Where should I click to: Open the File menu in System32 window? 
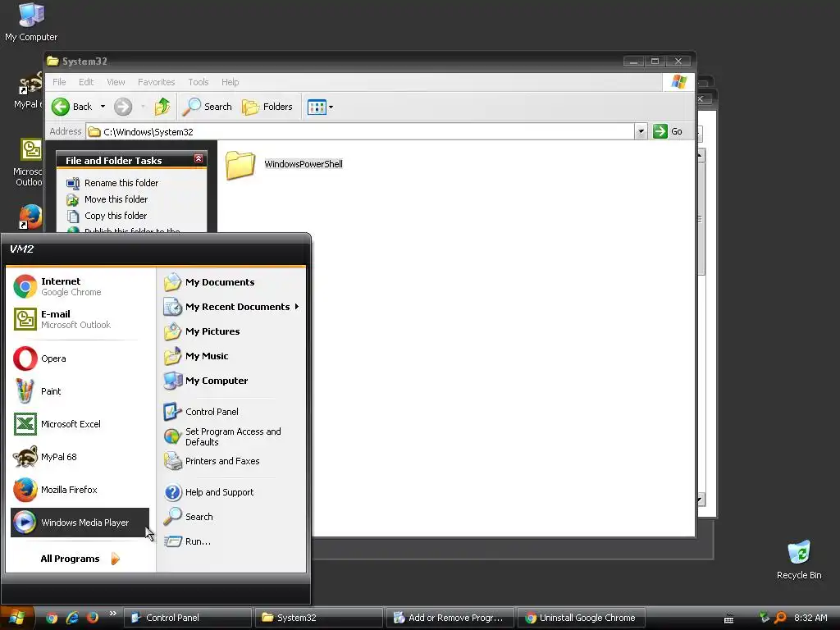pos(59,82)
